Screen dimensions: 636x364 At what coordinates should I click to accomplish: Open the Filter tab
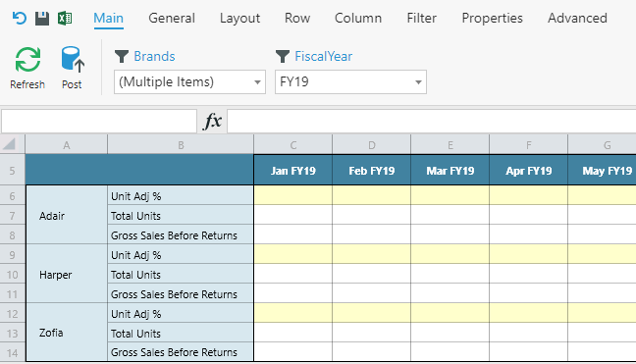click(x=421, y=19)
